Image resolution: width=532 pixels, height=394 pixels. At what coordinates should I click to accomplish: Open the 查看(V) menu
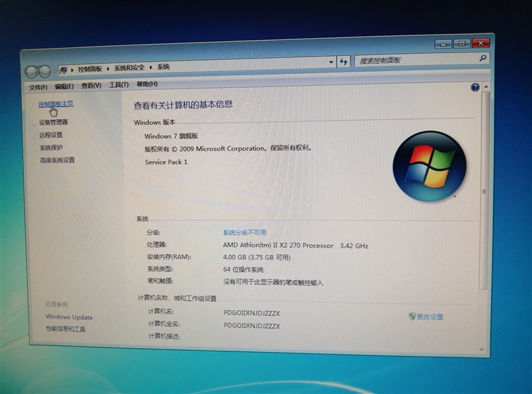[91, 86]
